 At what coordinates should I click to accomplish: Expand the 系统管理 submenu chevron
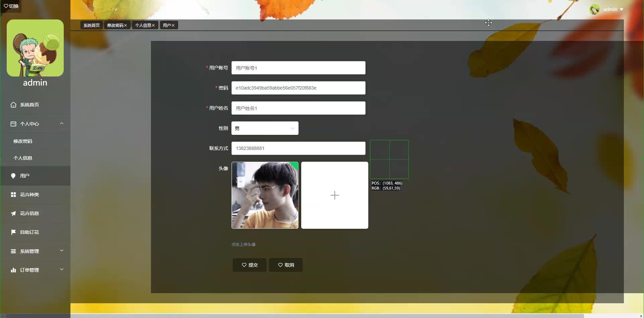[x=61, y=251]
